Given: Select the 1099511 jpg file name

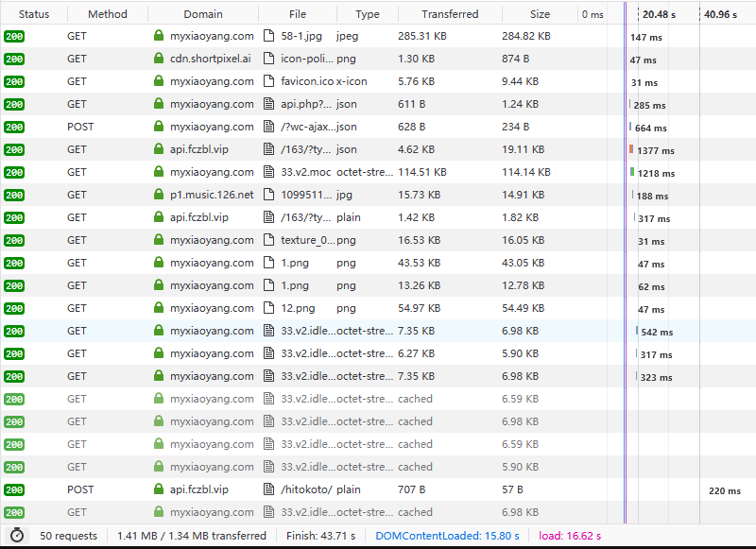Looking at the screenshot, I should (x=306, y=195).
